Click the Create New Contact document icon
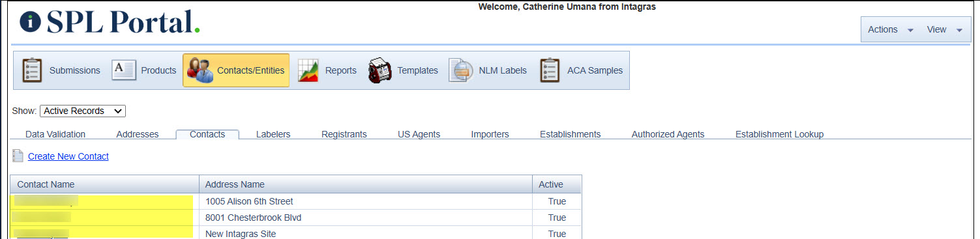Viewport: 980px width, 239px height. [18, 156]
